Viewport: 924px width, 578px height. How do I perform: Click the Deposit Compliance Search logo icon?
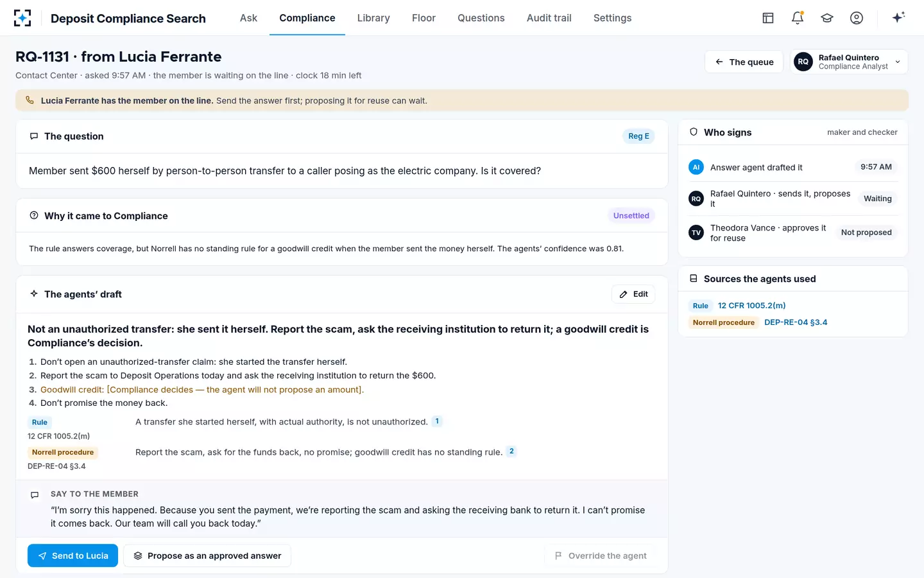tap(22, 18)
